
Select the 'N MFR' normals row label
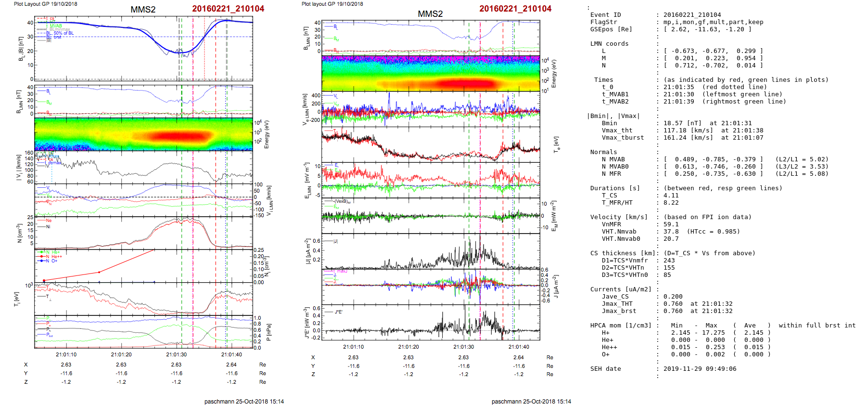click(x=612, y=174)
